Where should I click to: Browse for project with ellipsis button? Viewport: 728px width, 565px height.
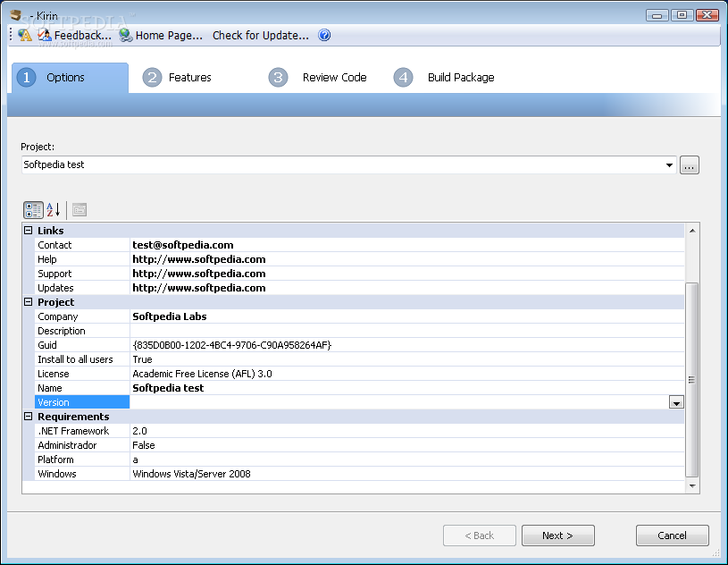coord(690,165)
